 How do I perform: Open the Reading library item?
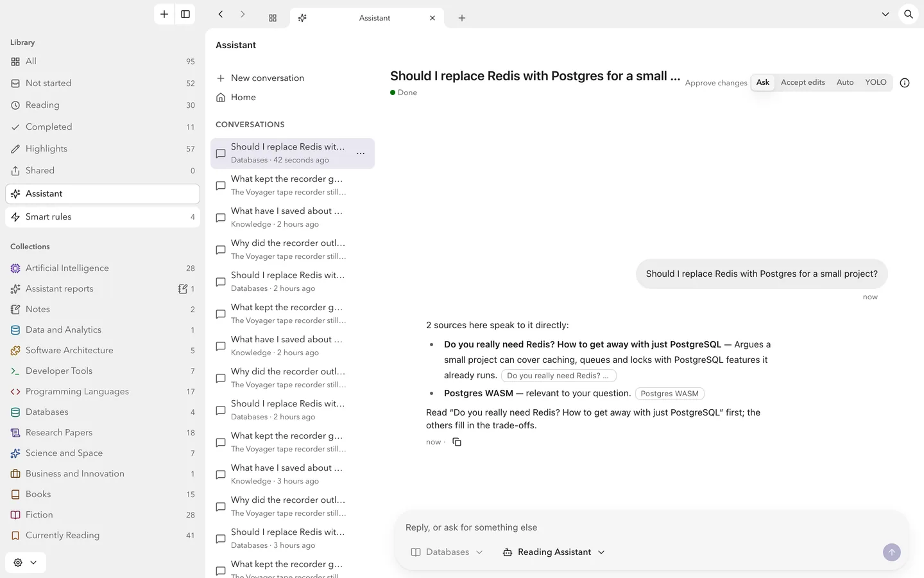tap(103, 105)
